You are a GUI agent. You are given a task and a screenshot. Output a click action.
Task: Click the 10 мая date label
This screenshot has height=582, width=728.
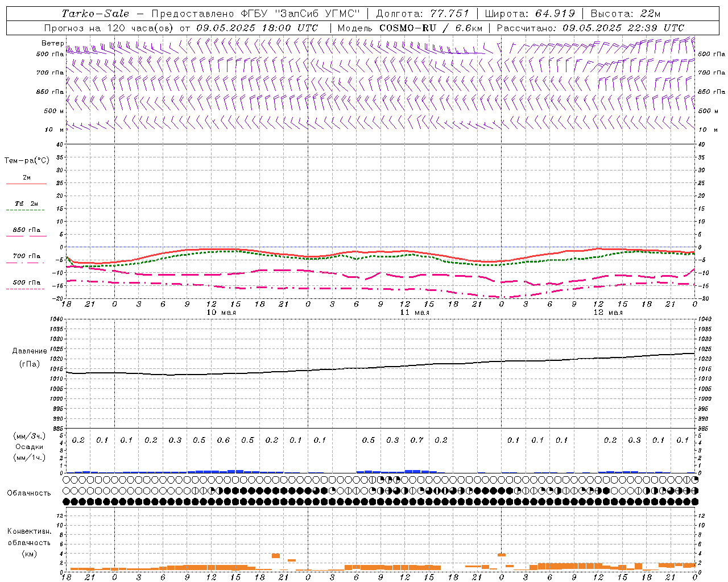221,313
